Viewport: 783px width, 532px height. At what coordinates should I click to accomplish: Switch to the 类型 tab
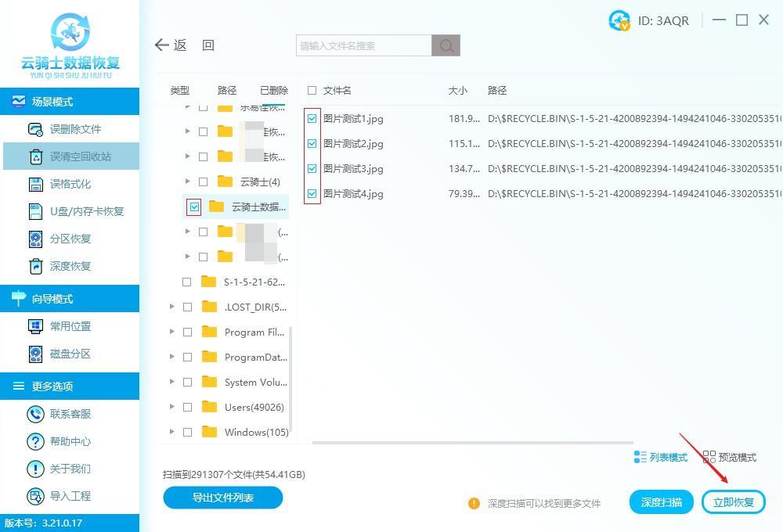point(180,90)
